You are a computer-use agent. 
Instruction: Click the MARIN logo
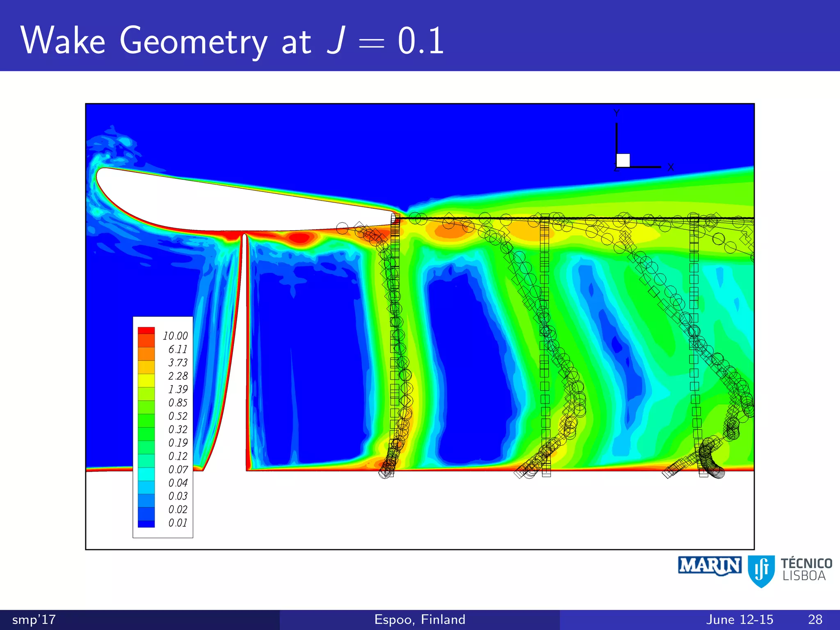click(x=710, y=566)
